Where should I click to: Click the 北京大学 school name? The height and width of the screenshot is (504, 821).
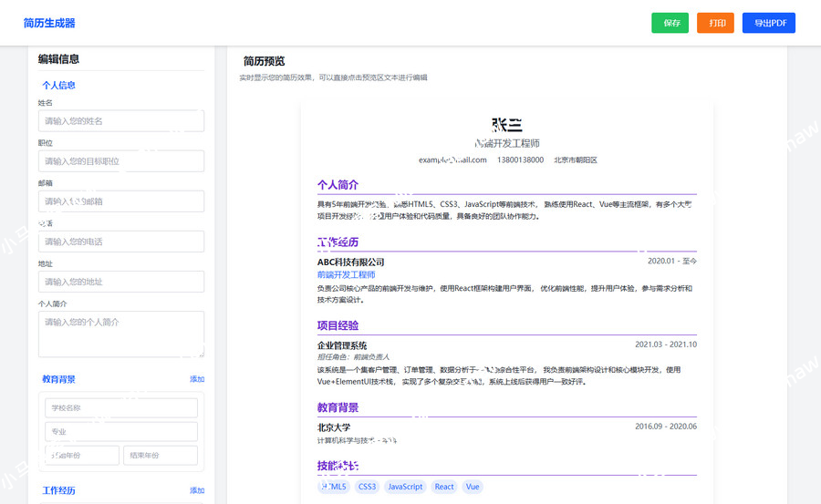[334, 427]
